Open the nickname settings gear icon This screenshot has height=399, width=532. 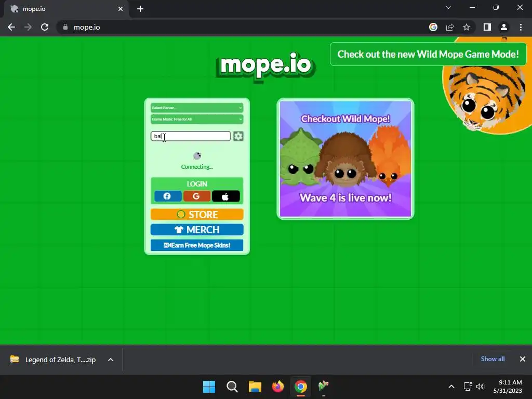coord(238,137)
